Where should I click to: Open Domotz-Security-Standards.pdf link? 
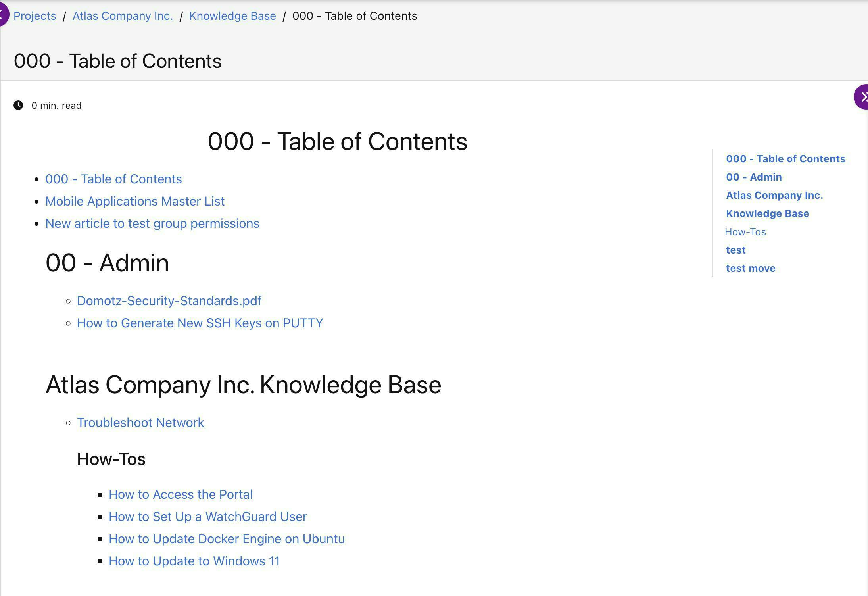pos(169,301)
